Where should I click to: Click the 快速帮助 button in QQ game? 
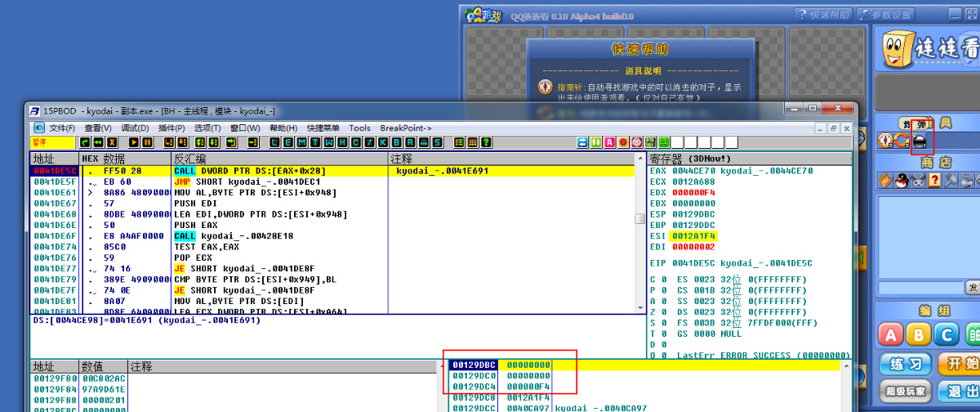point(822,15)
